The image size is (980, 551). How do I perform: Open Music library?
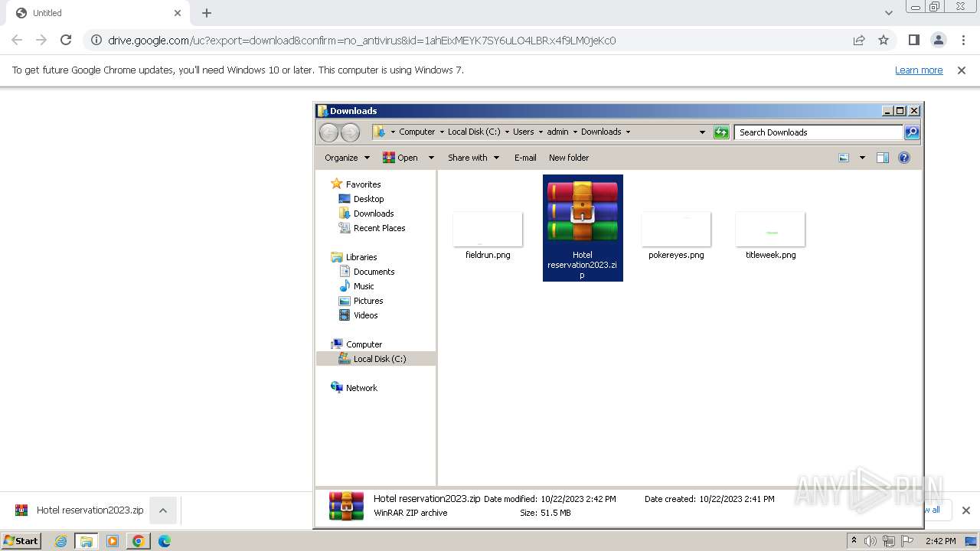(364, 286)
